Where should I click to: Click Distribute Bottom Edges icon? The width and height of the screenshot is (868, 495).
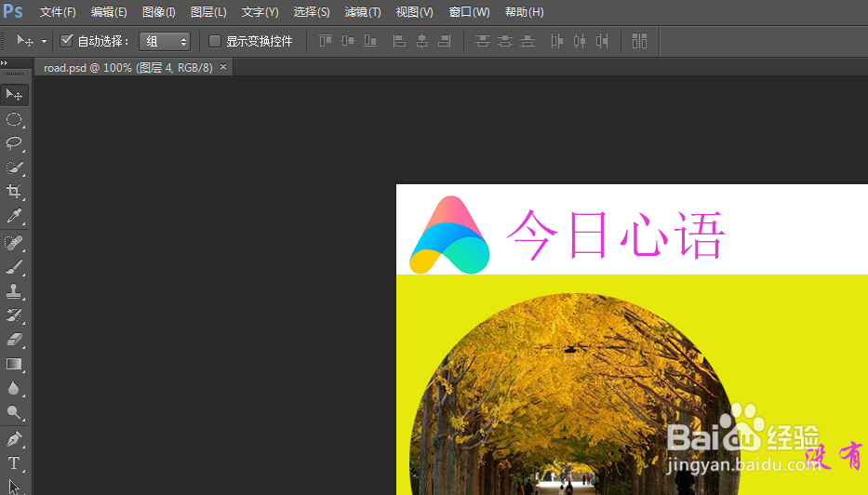click(527, 41)
